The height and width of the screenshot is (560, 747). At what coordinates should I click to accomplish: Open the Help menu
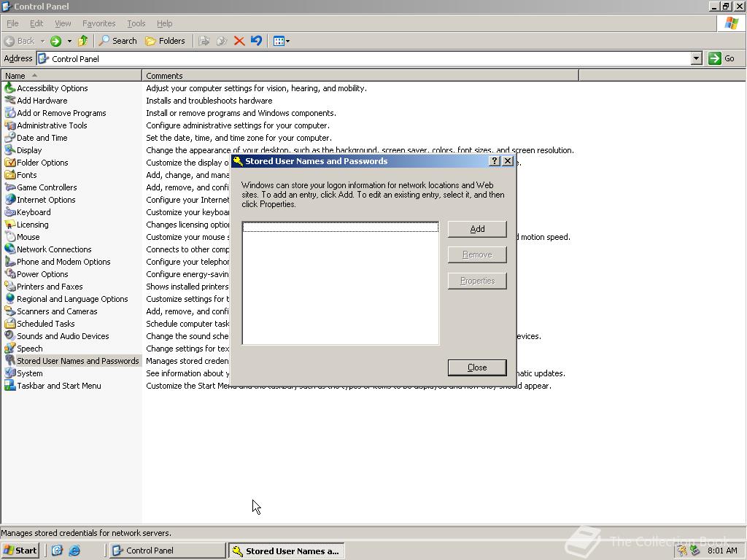pyautogui.click(x=164, y=23)
